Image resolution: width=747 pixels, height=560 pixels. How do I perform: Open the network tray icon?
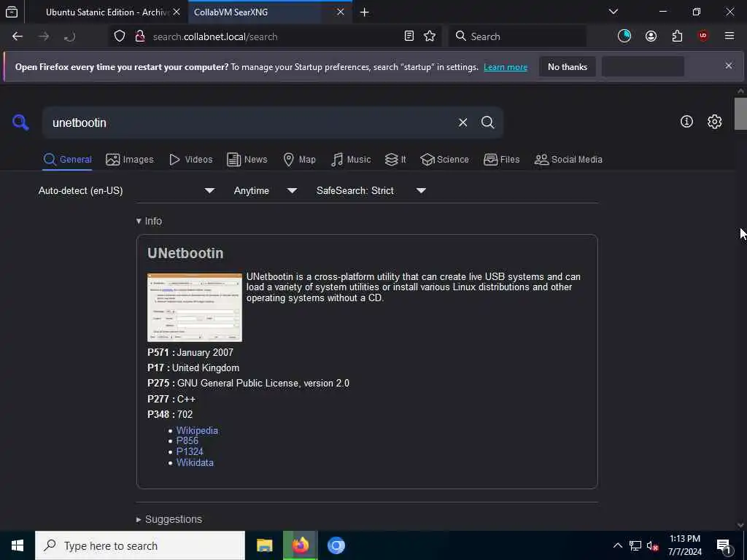tap(635, 545)
